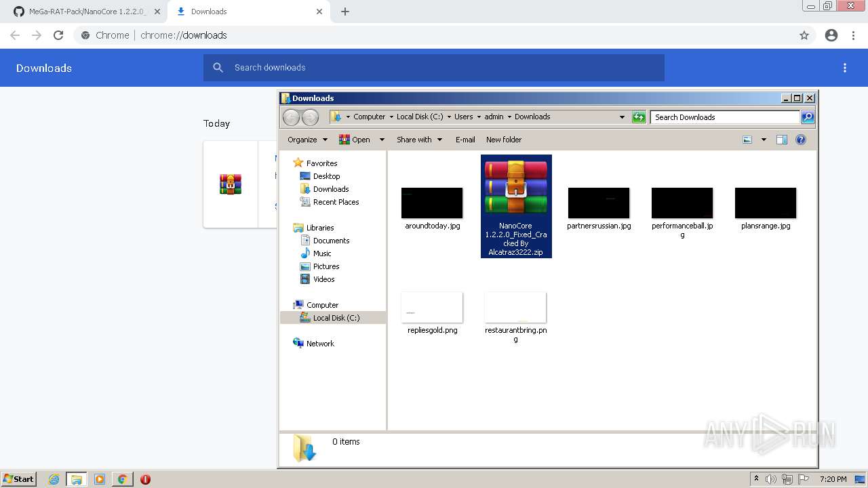
Task: Bookmark this page with the star icon
Action: 804,35
